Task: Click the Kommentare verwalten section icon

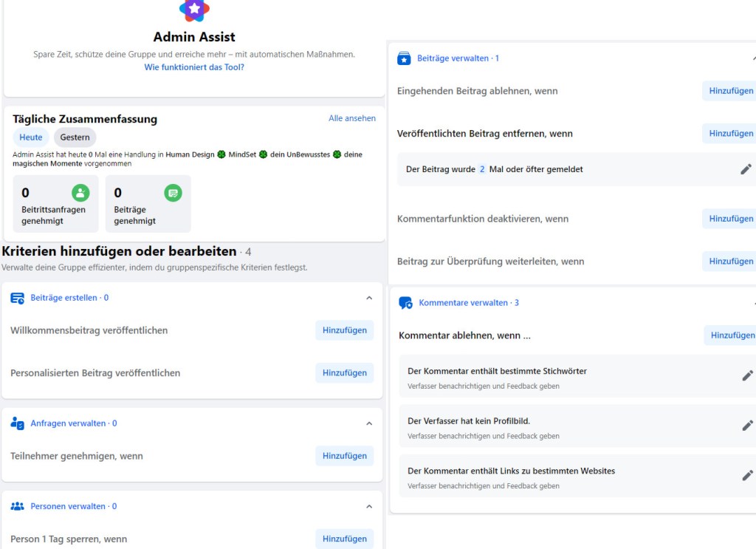Action: (x=405, y=303)
